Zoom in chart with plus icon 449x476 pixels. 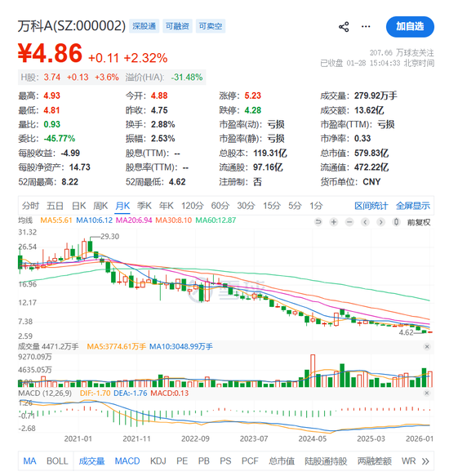pyautogui.click(x=334, y=222)
